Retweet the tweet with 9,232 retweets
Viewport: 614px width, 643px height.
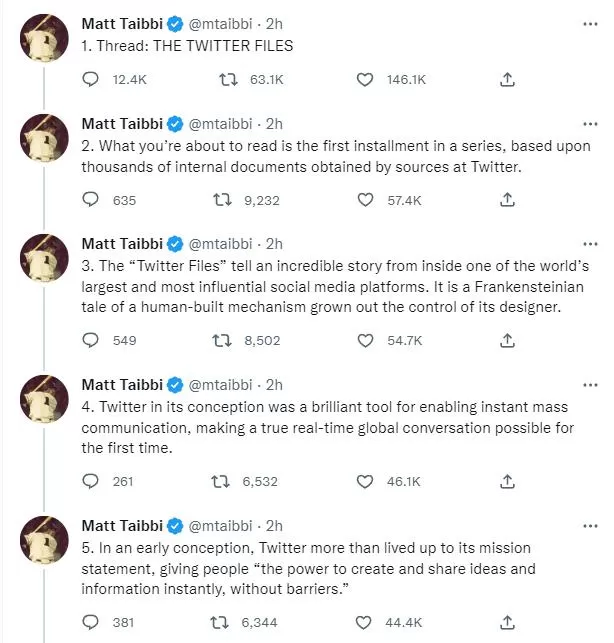point(222,200)
